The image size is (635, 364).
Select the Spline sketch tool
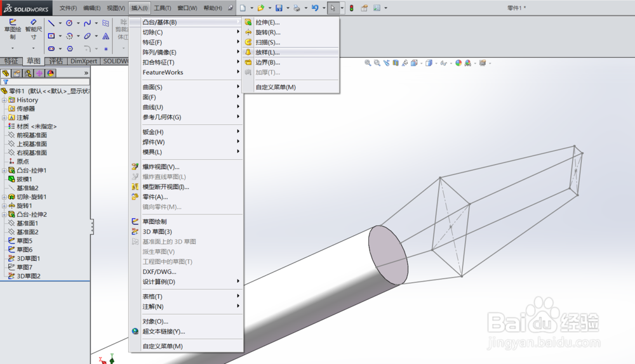pyautogui.click(x=87, y=23)
